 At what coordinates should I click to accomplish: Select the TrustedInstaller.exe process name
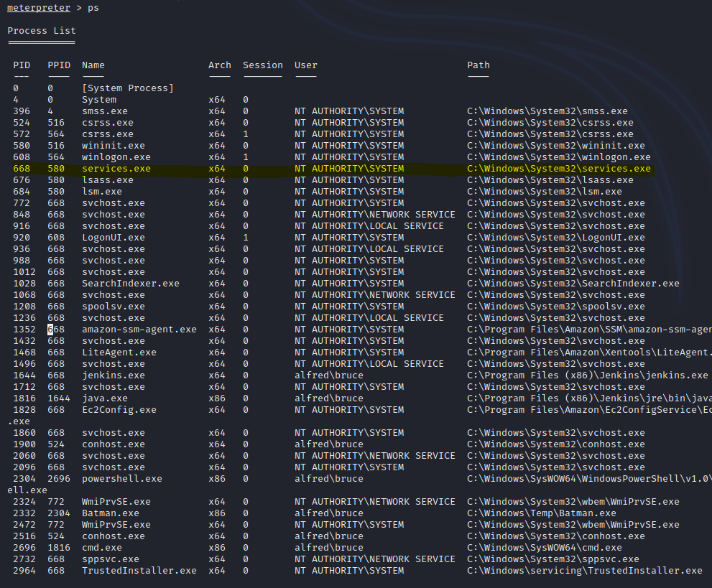pos(139,571)
